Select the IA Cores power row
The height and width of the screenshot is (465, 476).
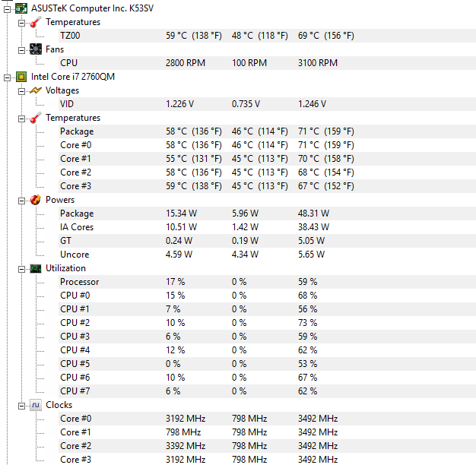(268, 227)
